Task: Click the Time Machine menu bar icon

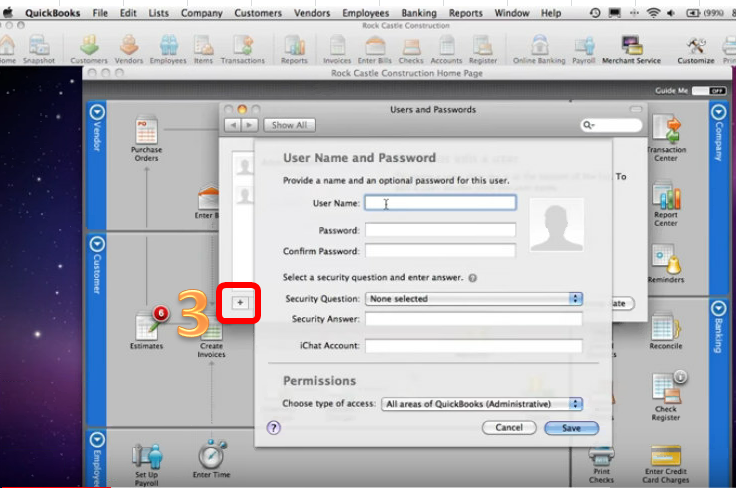Action: (595, 13)
